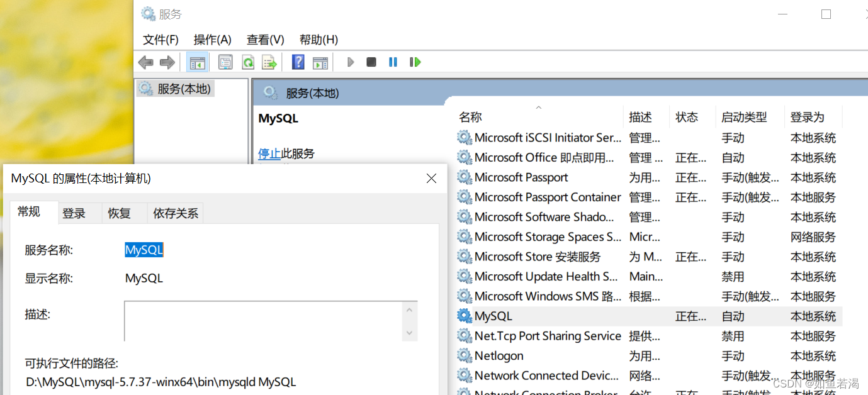Click the show/hide action pane icon
The image size is (868, 395).
coord(320,62)
